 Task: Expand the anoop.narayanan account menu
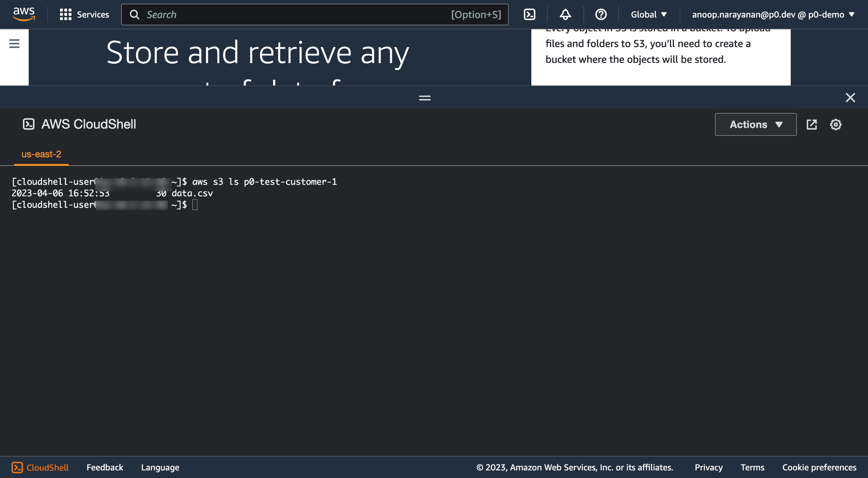click(773, 15)
